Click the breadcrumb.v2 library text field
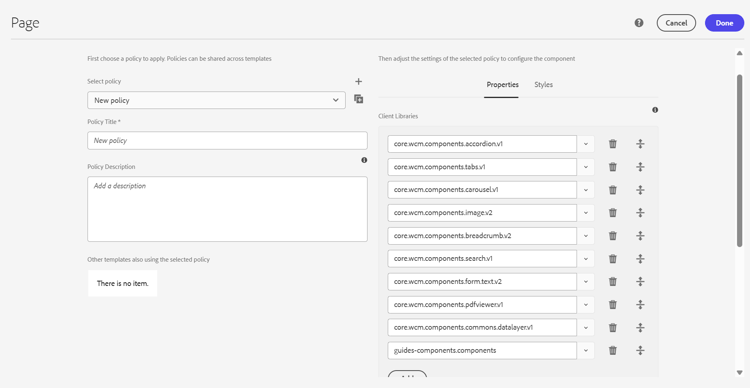 (482, 235)
